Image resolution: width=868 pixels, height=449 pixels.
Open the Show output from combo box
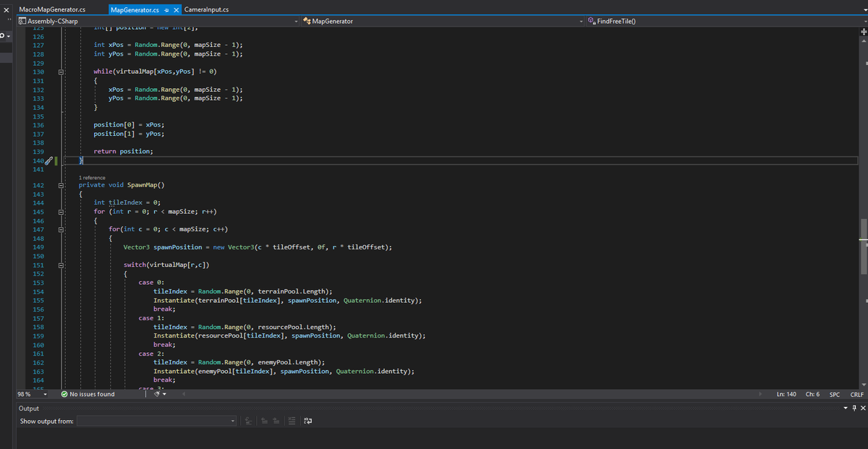click(157, 421)
